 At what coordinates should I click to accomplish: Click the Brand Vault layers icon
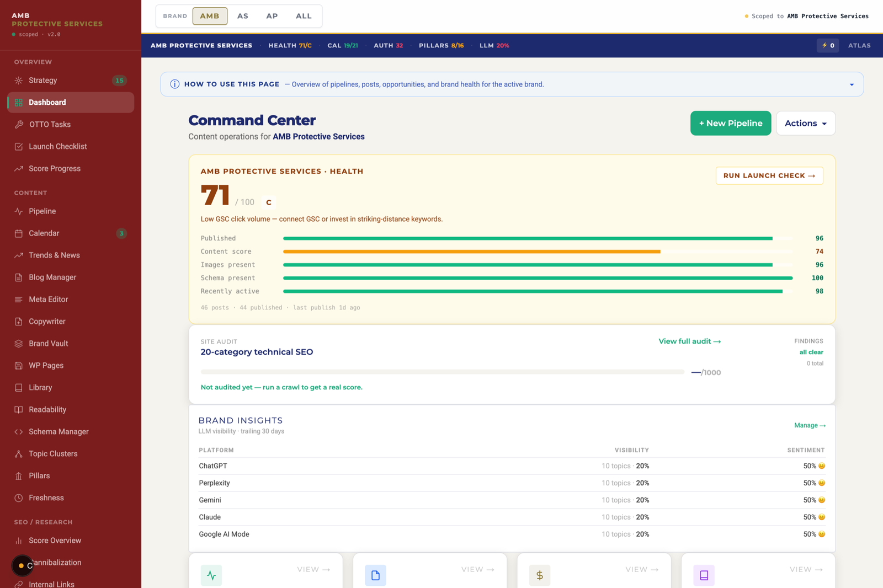[x=18, y=344]
